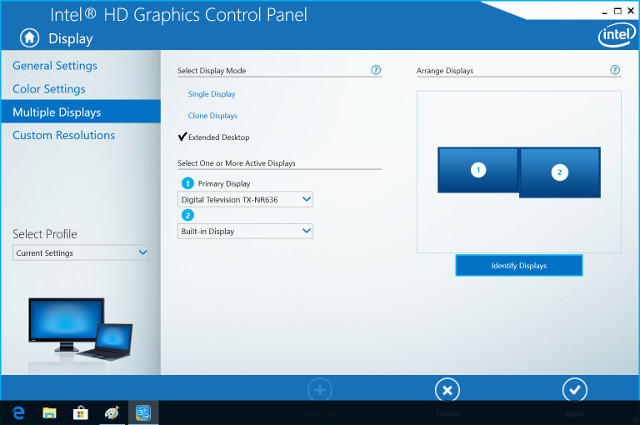This screenshot has width=640, height=425.
Task: Open General Settings section
Action: (55, 66)
